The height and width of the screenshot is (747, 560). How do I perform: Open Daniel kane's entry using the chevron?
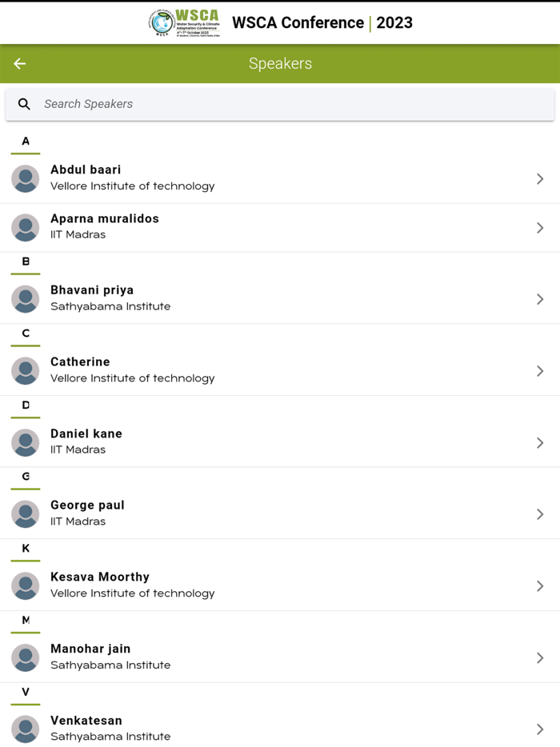click(540, 442)
